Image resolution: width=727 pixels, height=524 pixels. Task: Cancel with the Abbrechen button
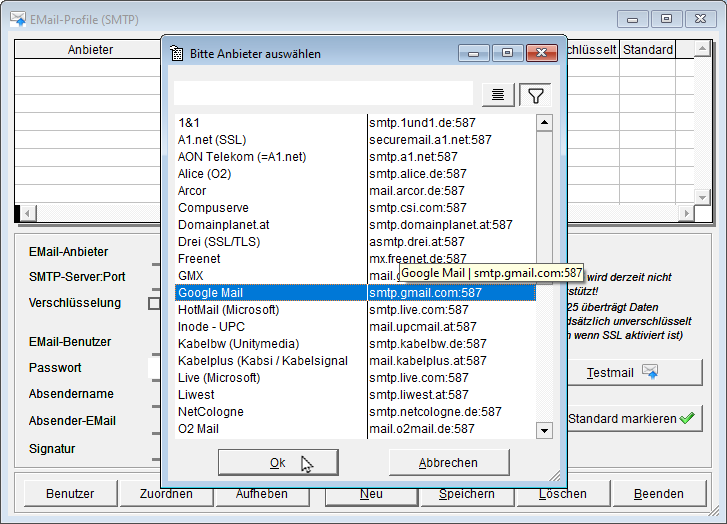449,462
